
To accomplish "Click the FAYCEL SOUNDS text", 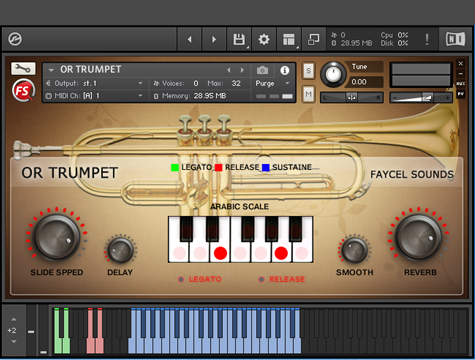I will pyautogui.click(x=412, y=174).
